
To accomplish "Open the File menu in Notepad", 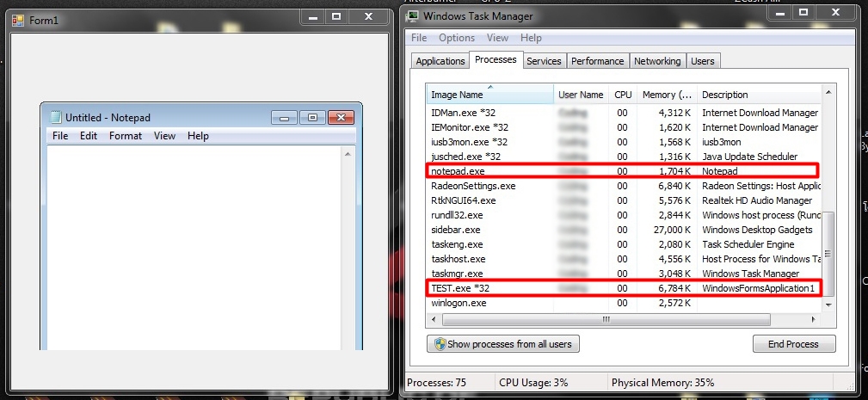I will 59,136.
